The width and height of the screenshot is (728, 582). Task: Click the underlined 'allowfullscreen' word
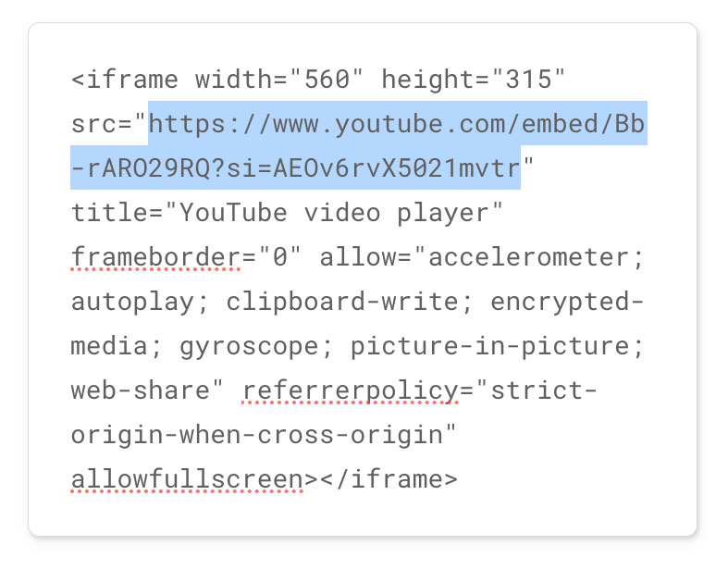tap(187, 479)
